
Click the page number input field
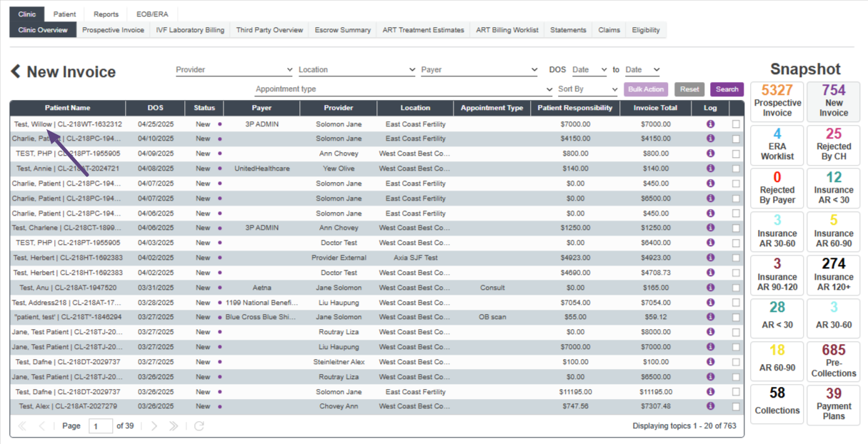pos(101,426)
